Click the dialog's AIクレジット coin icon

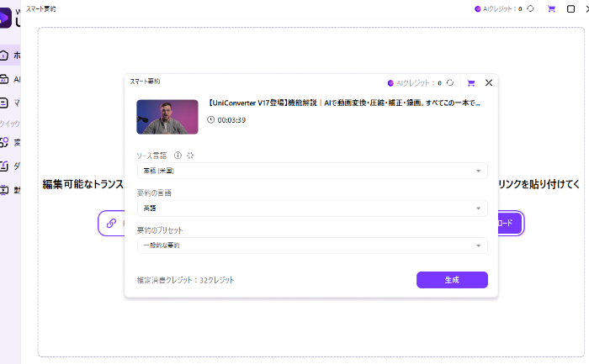[x=390, y=83]
